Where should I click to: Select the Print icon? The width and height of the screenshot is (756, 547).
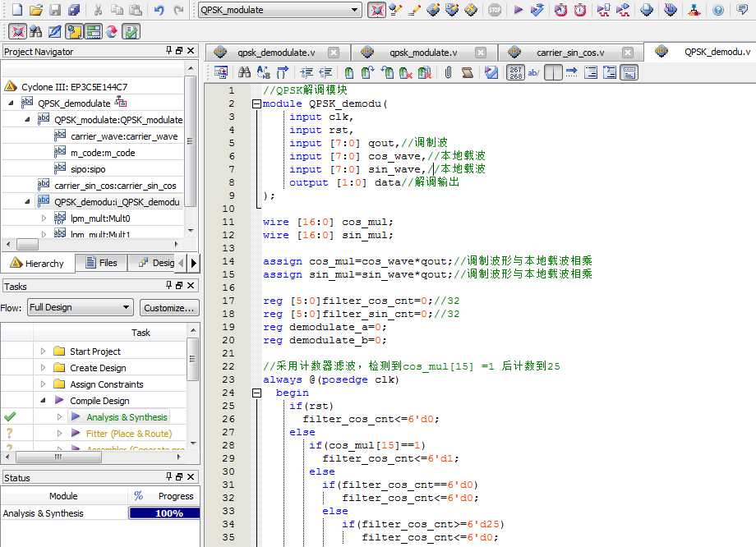tap(74, 9)
